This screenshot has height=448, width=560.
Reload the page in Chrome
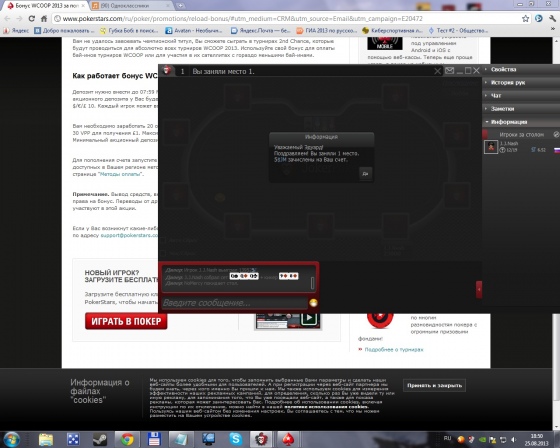[31, 19]
